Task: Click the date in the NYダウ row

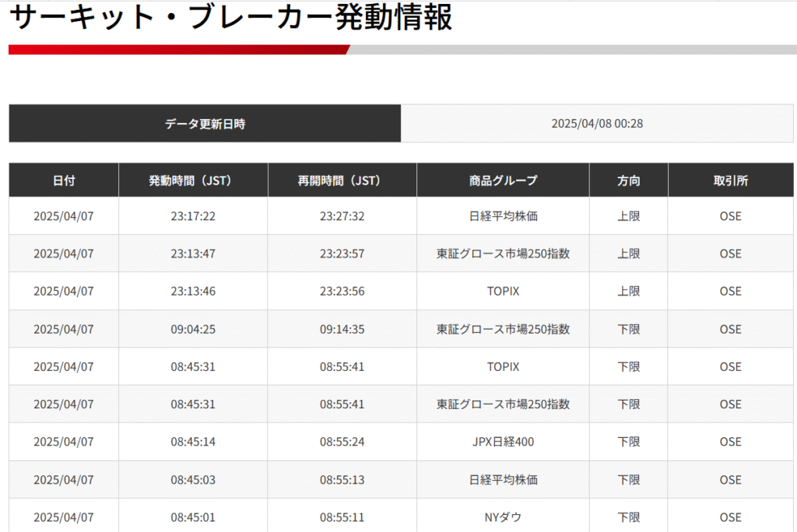Action: coord(64,517)
